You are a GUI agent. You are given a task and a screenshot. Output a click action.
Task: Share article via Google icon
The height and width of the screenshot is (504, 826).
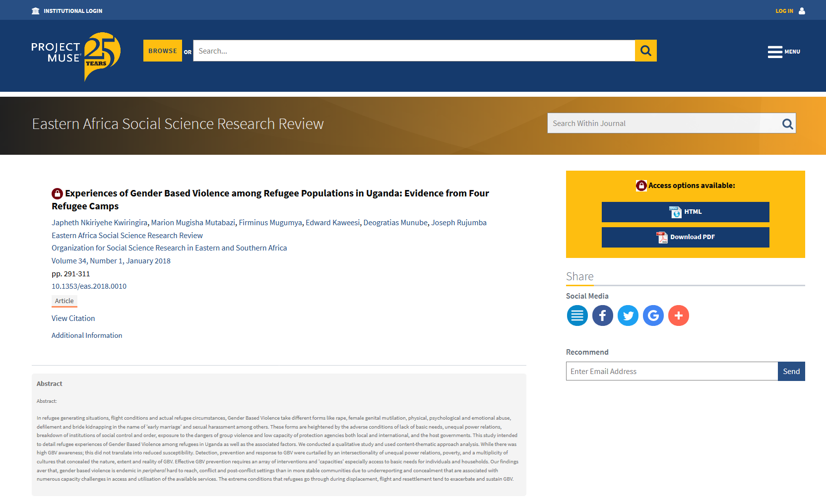(653, 315)
